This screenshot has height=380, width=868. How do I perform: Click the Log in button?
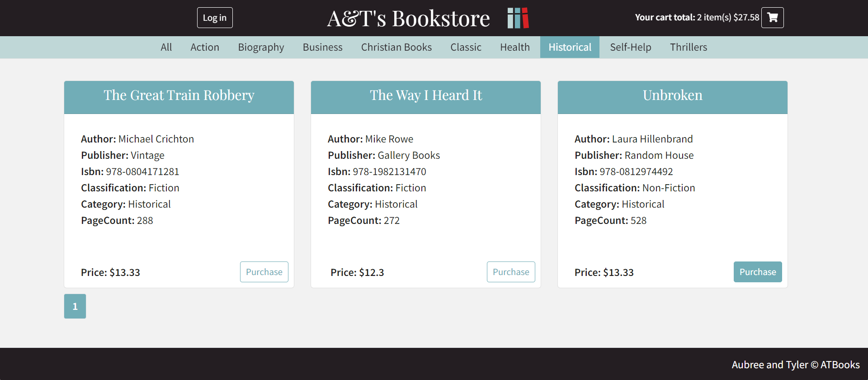215,18
